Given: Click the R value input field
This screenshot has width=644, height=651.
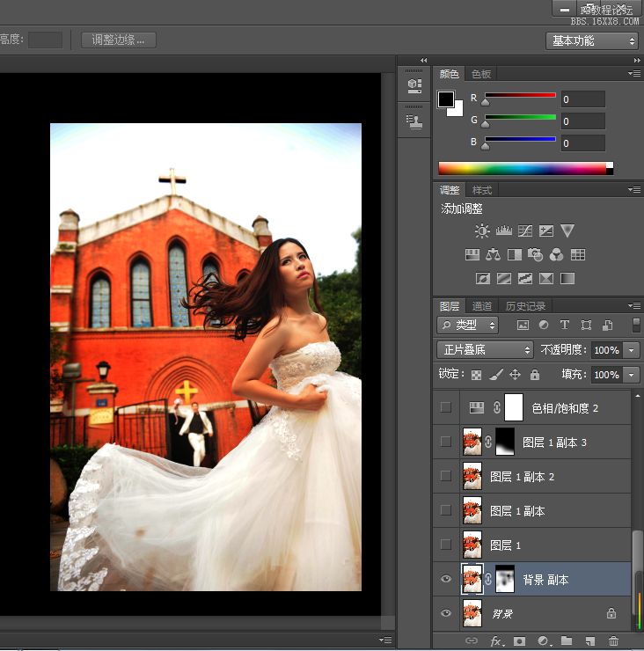Looking at the screenshot, I should click(583, 99).
